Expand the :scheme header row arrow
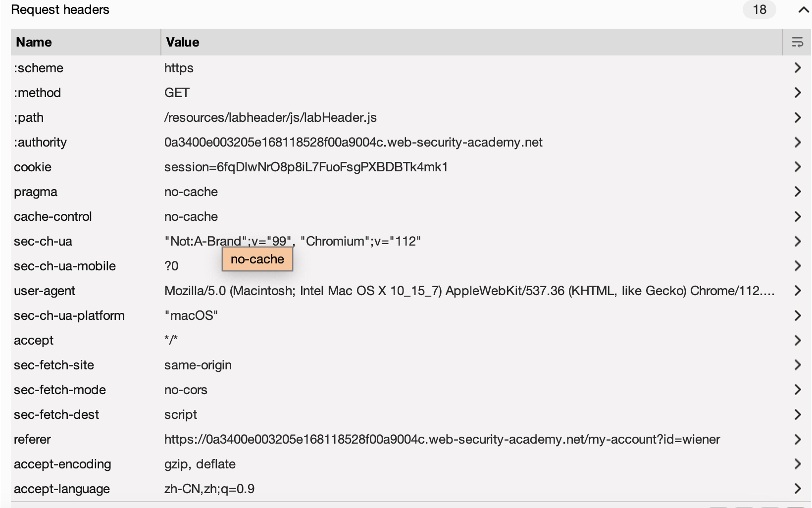 [x=797, y=68]
